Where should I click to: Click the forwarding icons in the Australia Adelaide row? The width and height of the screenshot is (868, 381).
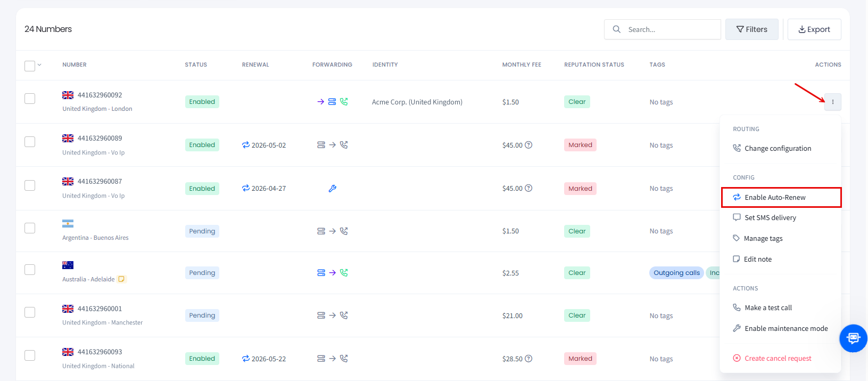click(x=332, y=273)
